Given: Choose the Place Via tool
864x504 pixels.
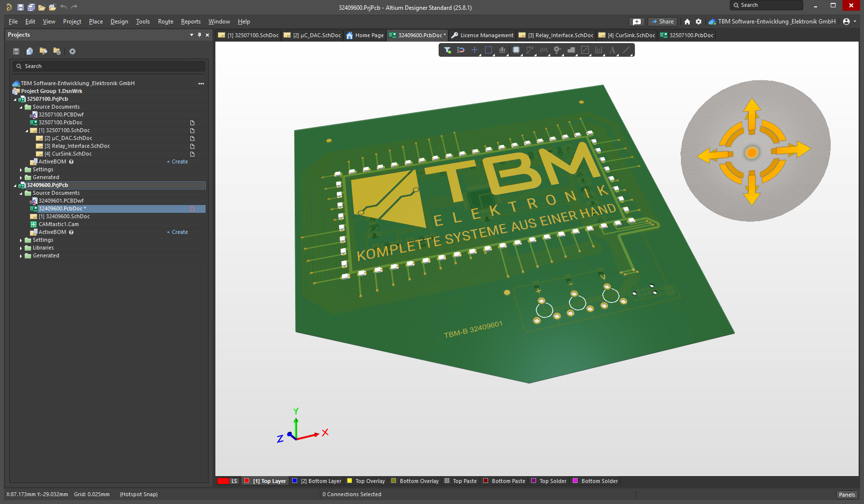Looking at the screenshot, I should pyautogui.click(x=557, y=50).
